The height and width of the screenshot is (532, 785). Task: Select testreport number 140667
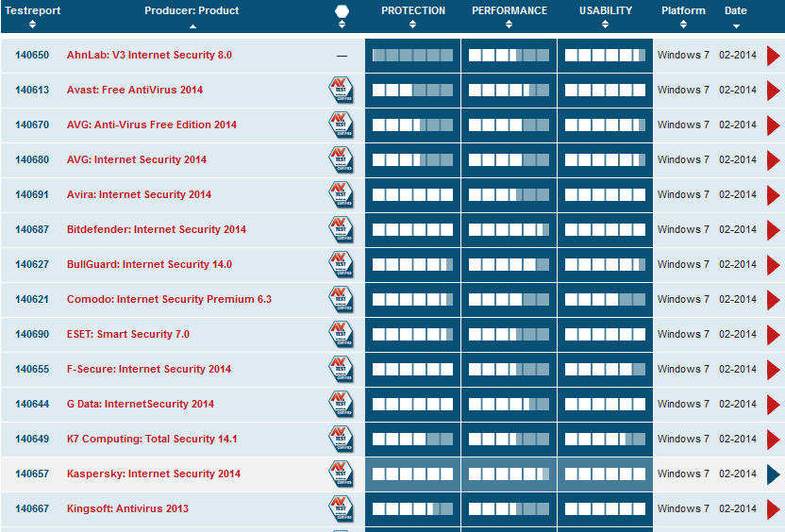click(32, 508)
